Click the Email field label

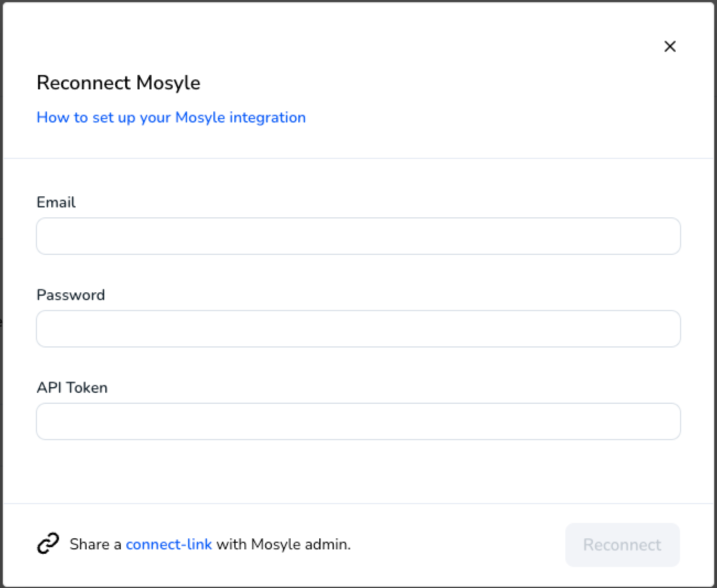56,202
